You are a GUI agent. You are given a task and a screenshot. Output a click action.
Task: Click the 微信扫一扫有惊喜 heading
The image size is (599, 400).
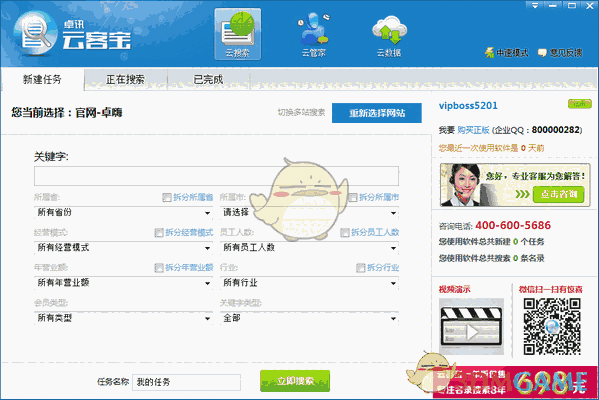point(550,289)
